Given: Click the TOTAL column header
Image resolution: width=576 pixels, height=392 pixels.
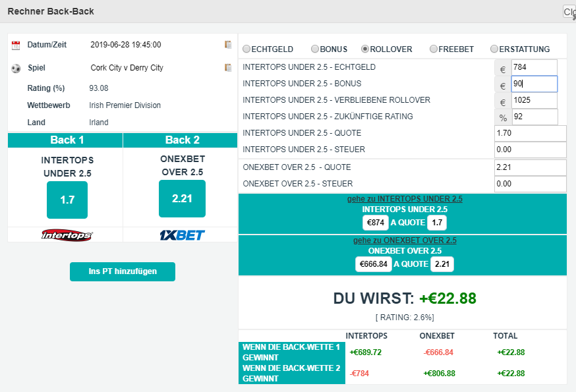Looking at the screenshot, I should pyautogui.click(x=505, y=336).
